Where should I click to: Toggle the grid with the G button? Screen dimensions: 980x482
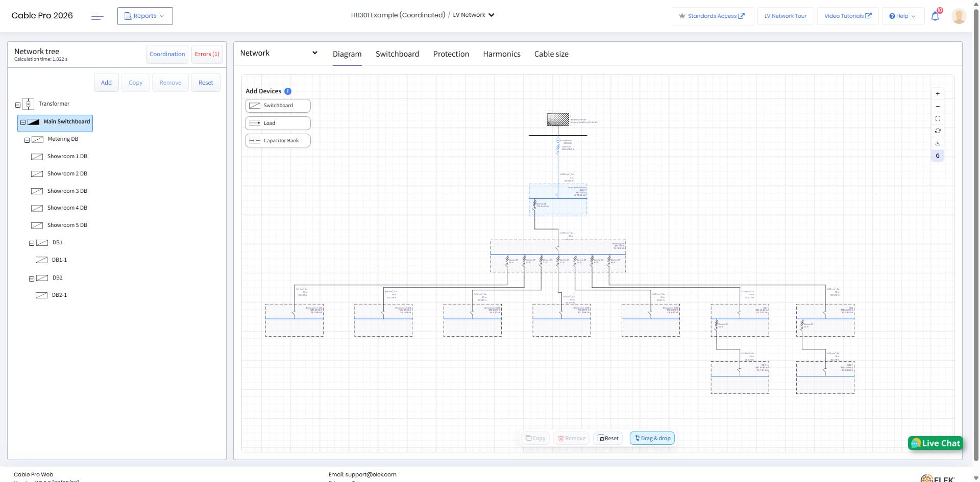click(x=938, y=156)
